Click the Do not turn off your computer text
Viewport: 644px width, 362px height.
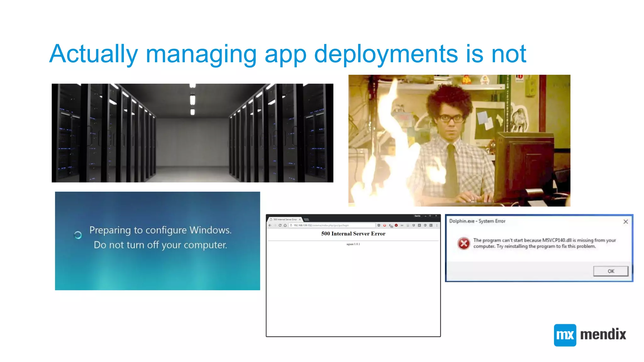[x=160, y=245]
